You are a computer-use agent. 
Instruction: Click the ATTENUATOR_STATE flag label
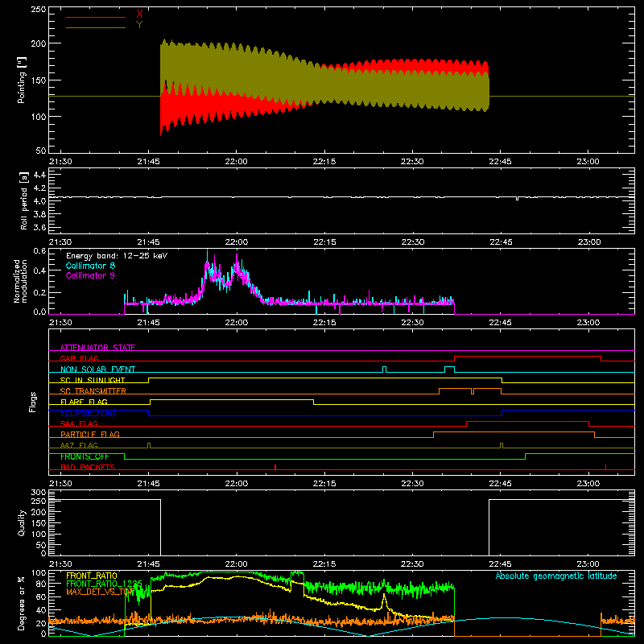tap(97, 348)
